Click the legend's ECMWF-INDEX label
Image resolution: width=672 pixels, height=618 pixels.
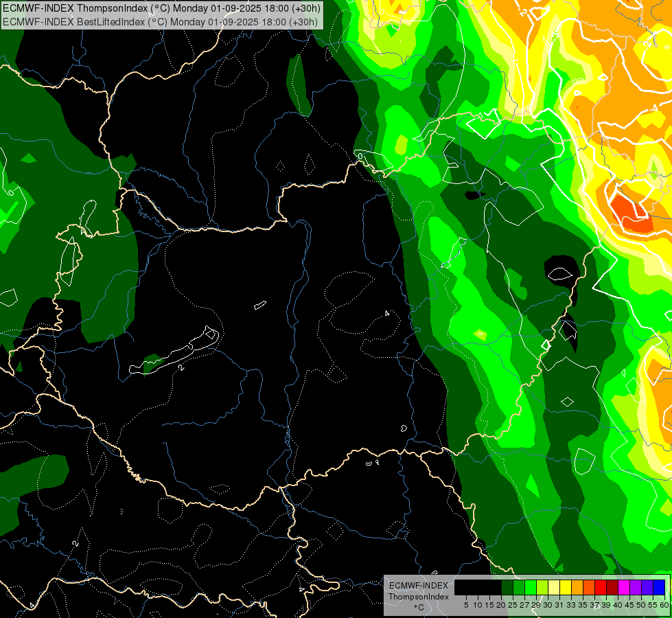419,586
